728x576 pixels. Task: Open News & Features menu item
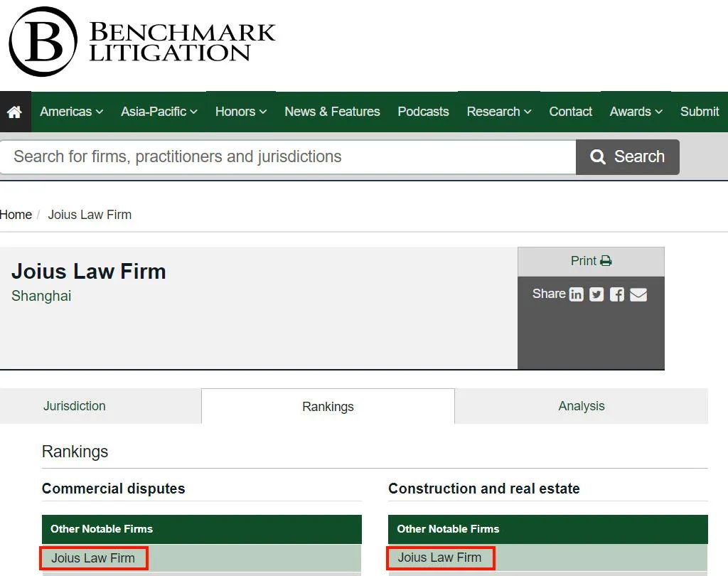pyautogui.click(x=333, y=112)
